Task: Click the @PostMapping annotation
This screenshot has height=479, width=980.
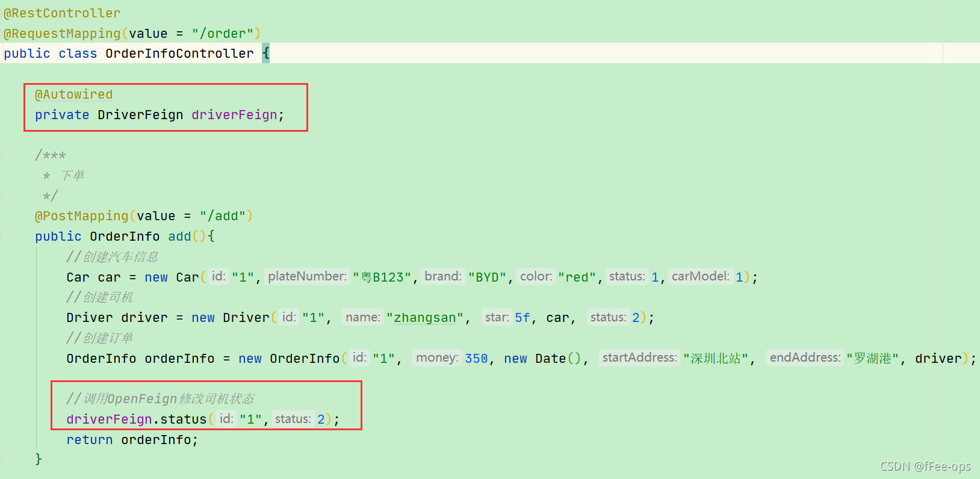Action: pyautogui.click(x=82, y=216)
